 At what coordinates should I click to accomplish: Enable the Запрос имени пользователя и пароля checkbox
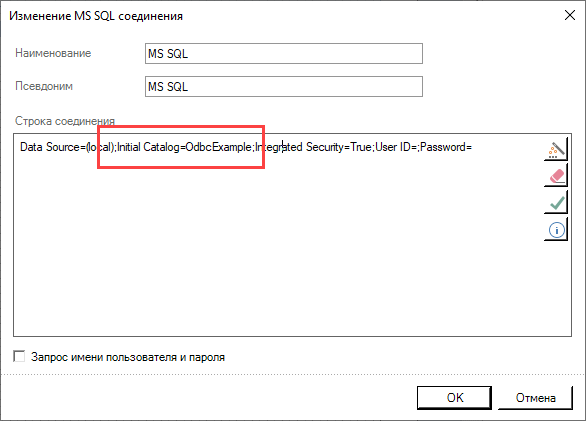19,357
